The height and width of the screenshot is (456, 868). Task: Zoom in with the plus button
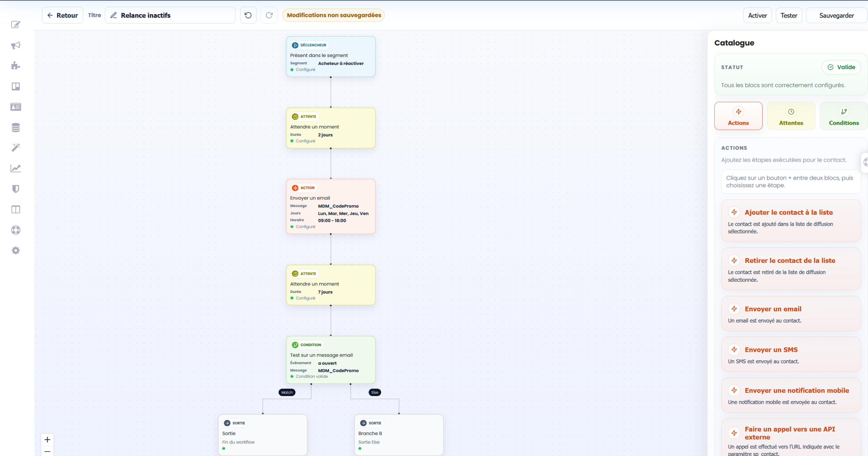(47, 440)
